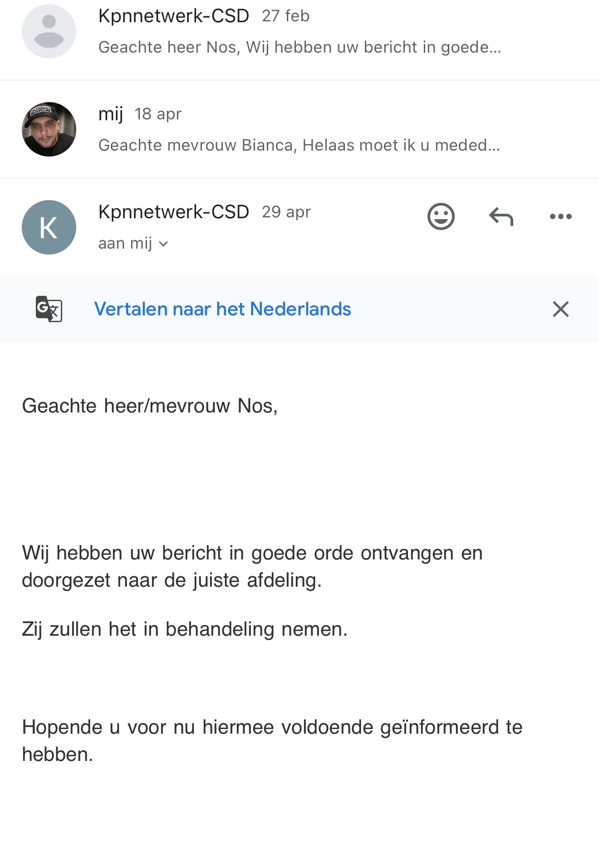Dismiss the translate banner
This screenshot has width=599, height=868.
tap(560, 309)
